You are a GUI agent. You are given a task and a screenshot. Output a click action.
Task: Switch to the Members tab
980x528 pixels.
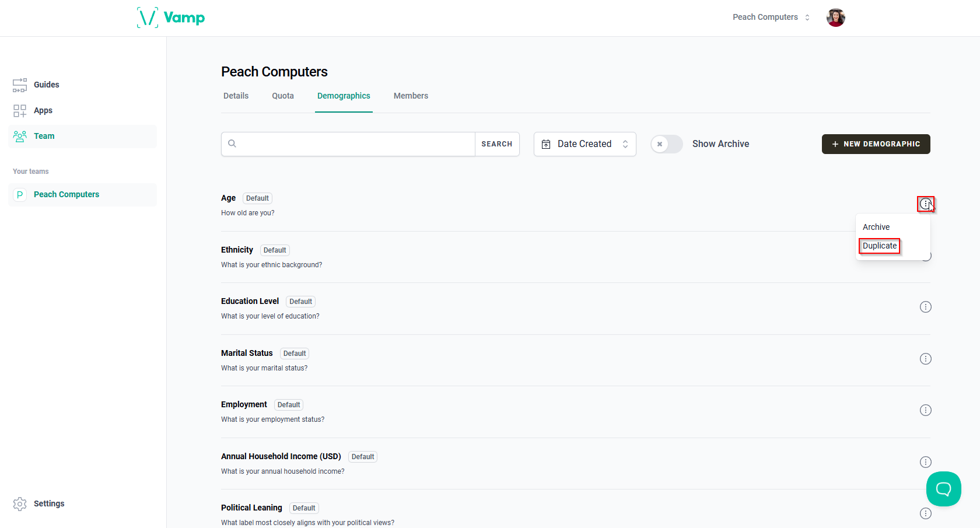tap(411, 96)
